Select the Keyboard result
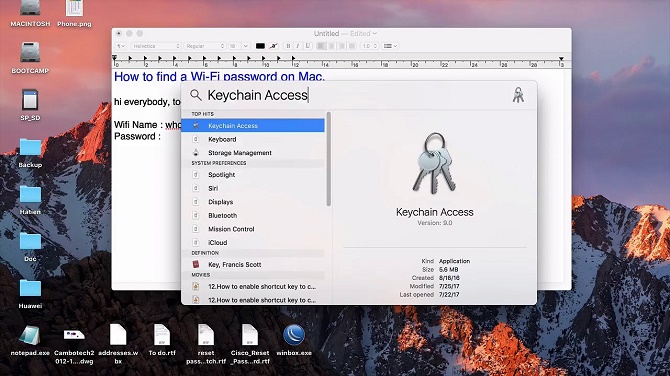 pyautogui.click(x=253, y=139)
